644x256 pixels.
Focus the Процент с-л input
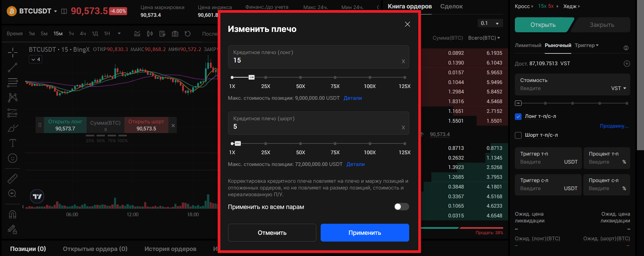click(x=607, y=185)
